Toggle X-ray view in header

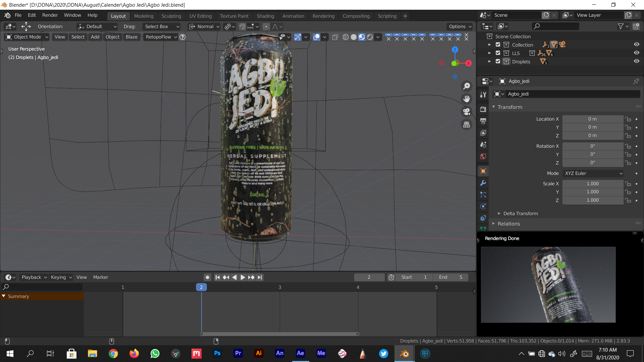point(335,37)
